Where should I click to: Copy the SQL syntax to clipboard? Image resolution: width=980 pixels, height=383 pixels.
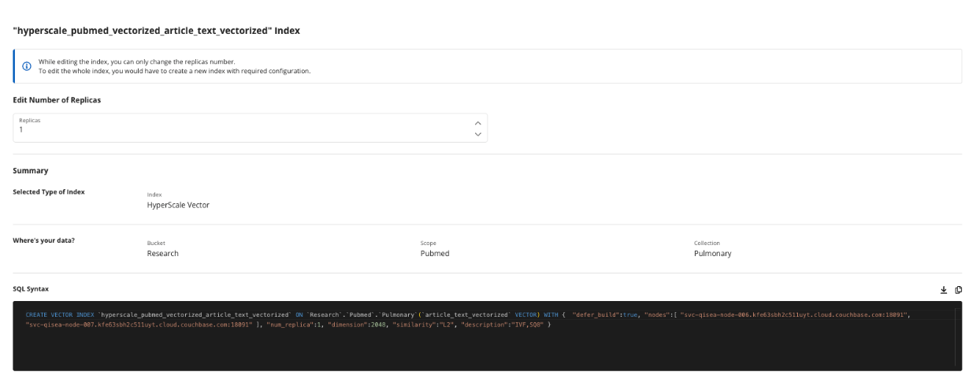point(959,290)
